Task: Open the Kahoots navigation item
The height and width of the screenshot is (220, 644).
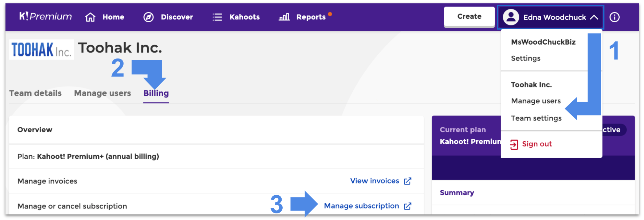Action: 245,17
